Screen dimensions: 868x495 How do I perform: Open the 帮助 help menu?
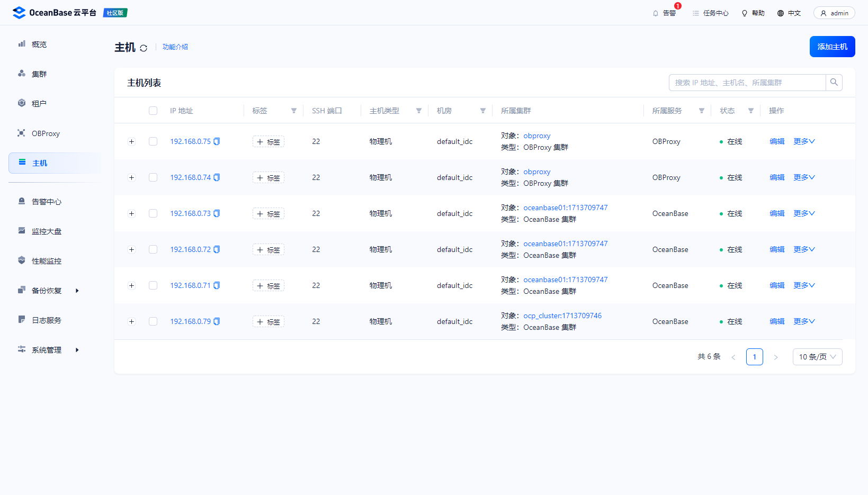click(753, 13)
